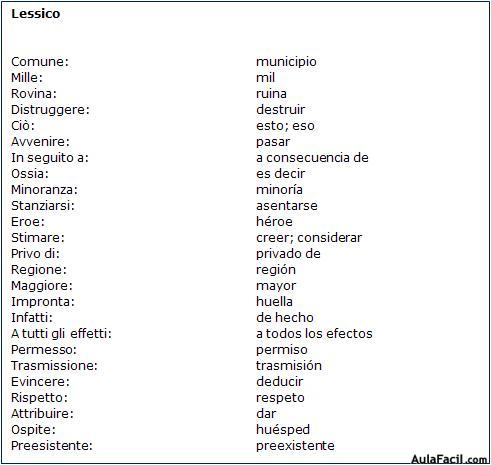This screenshot has height=465, width=491.
Task: Click the translation asentarse
Action: 287,206
